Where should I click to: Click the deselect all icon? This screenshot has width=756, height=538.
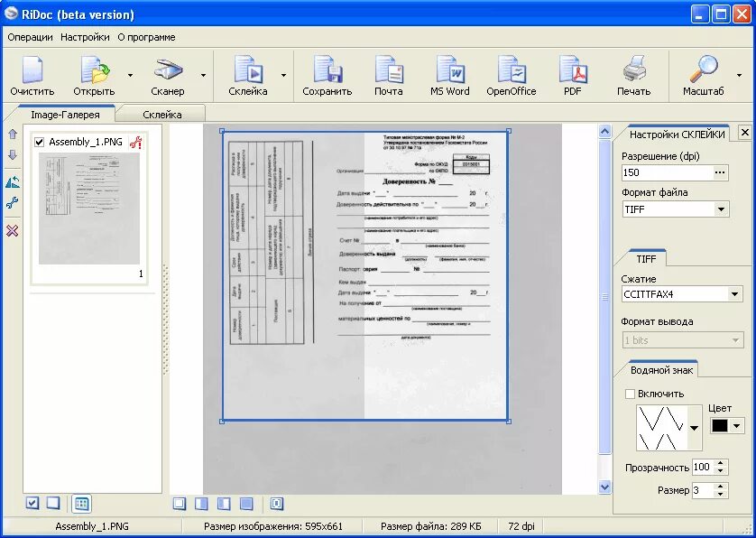click(x=53, y=504)
